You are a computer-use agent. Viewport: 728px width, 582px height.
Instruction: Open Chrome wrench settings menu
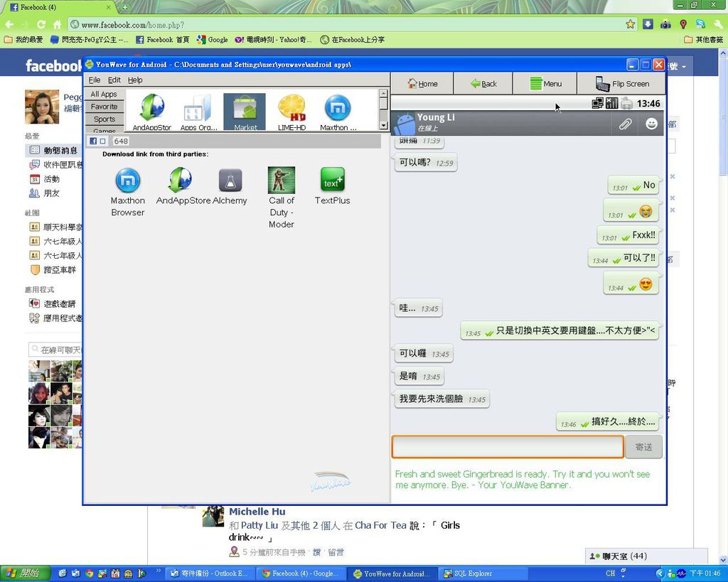(718, 24)
